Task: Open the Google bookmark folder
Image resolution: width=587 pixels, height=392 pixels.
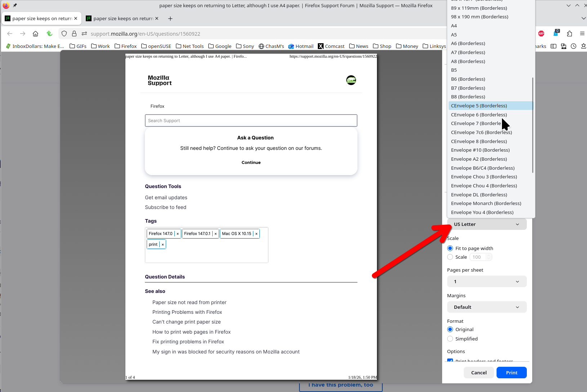Action: click(x=220, y=46)
